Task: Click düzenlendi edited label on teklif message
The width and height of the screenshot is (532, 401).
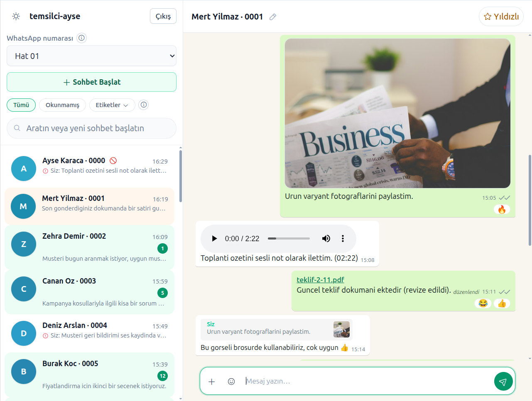Action: [466, 292]
